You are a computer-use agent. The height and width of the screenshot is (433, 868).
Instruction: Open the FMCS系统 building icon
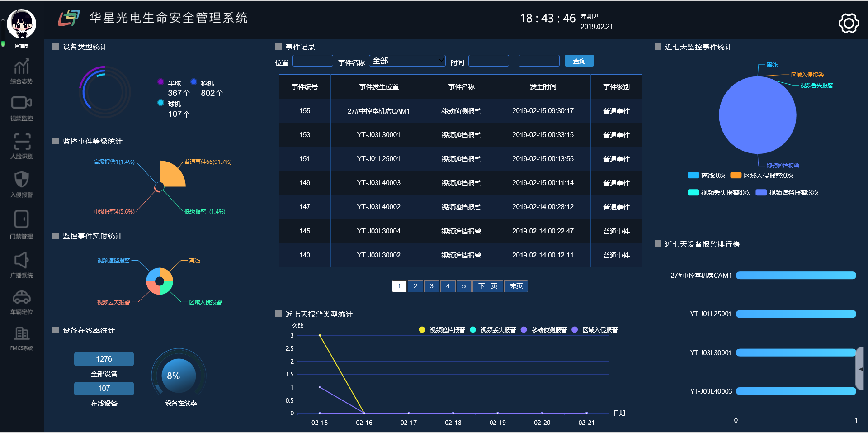(21, 334)
